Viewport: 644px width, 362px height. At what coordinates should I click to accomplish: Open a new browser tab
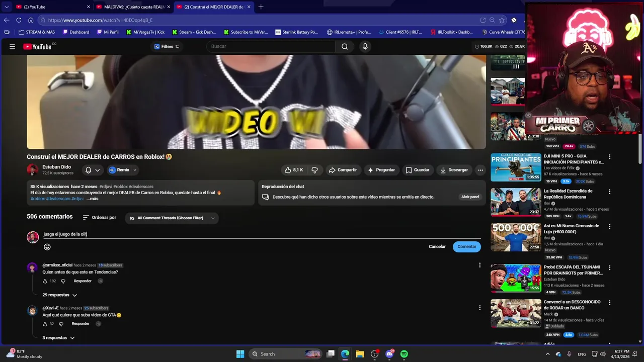coord(261,7)
